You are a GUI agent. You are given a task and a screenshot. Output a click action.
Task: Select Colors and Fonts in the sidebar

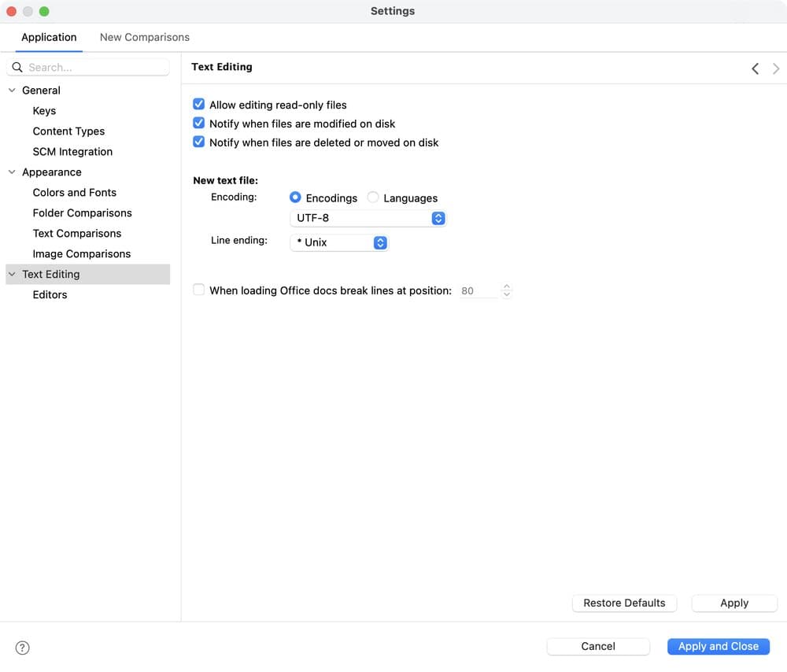point(74,193)
